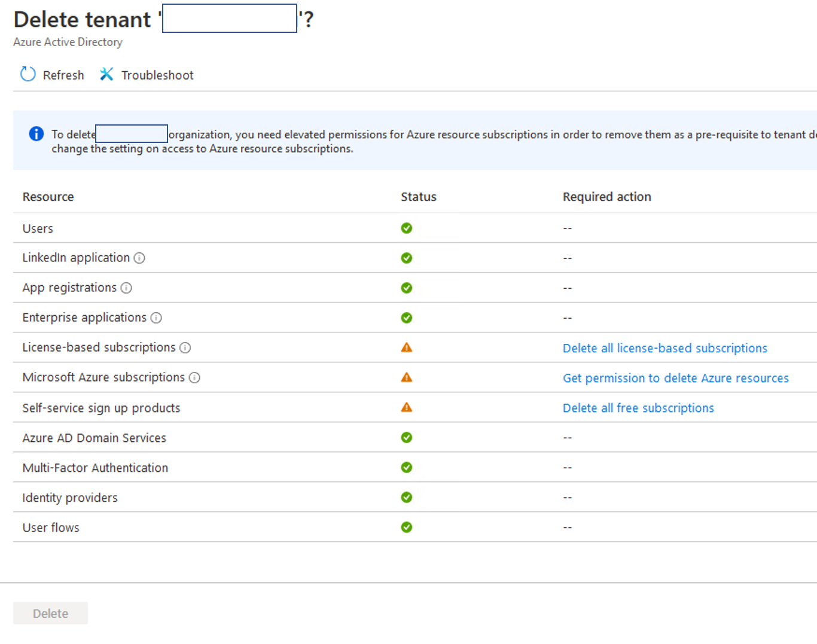Click info icon next to LinkedIn application
The height and width of the screenshot is (644, 817).
point(139,258)
